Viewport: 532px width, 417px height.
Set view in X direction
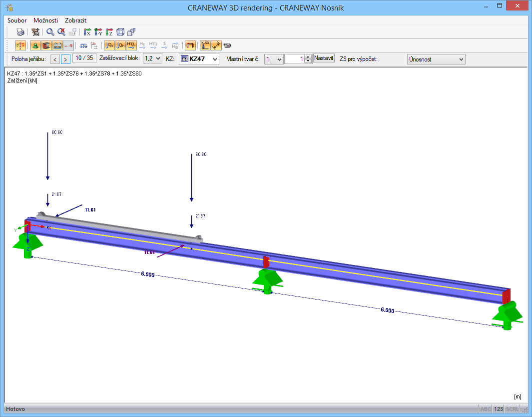tap(87, 32)
